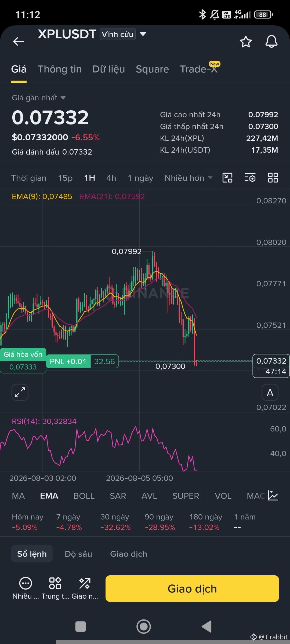Tap the 0,07992 high price marker
290x644 pixels.
coord(126,251)
